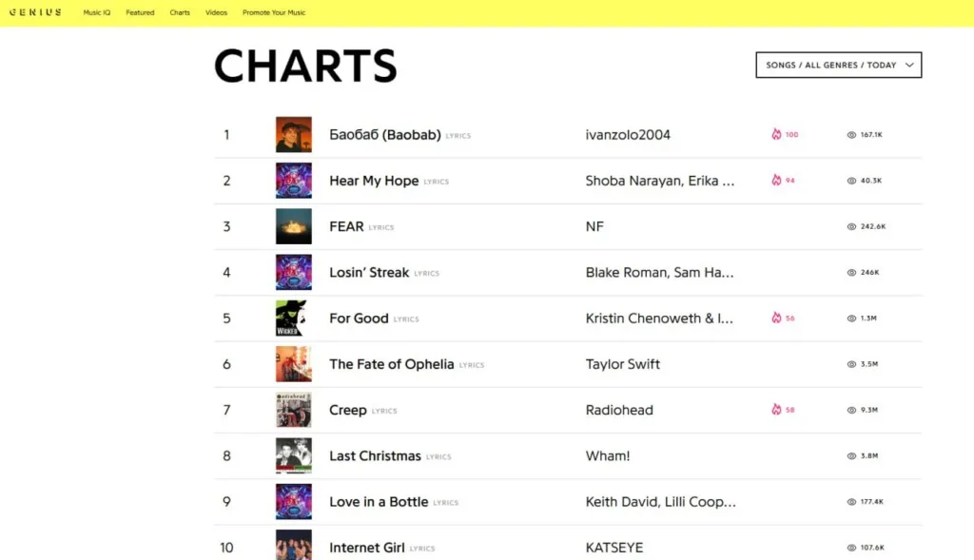Click Promote Your Music link
Viewport: 974px width, 560px height.
[274, 13]
